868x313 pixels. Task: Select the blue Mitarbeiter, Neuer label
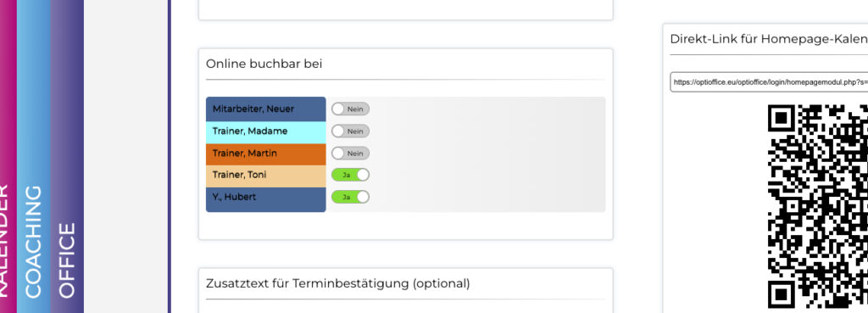[x=265, y=109]
